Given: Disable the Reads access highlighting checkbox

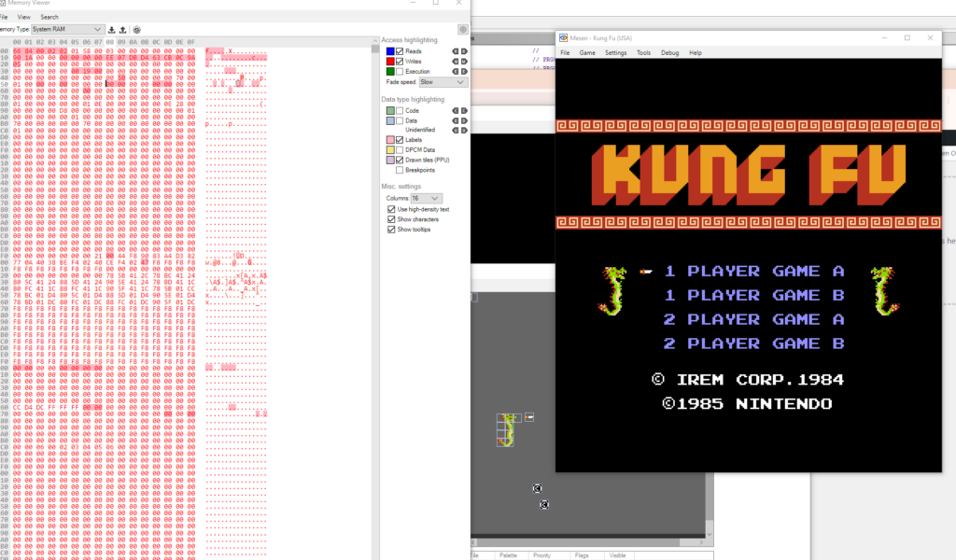Looking at the screenshot, I should [x=401, y=51].
